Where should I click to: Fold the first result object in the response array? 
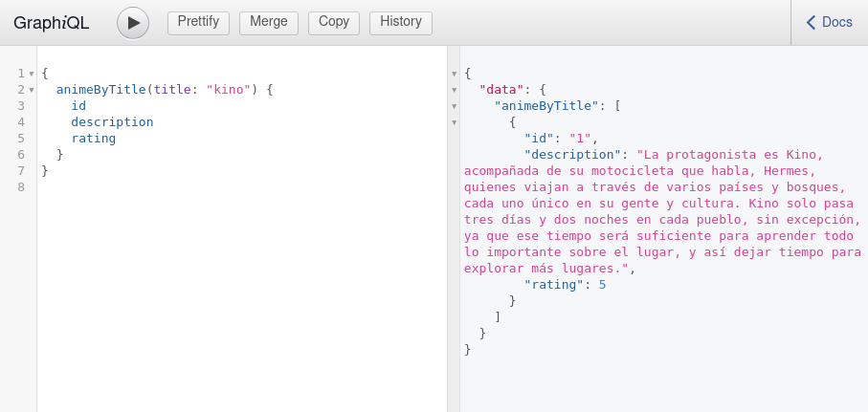(454, 122)
